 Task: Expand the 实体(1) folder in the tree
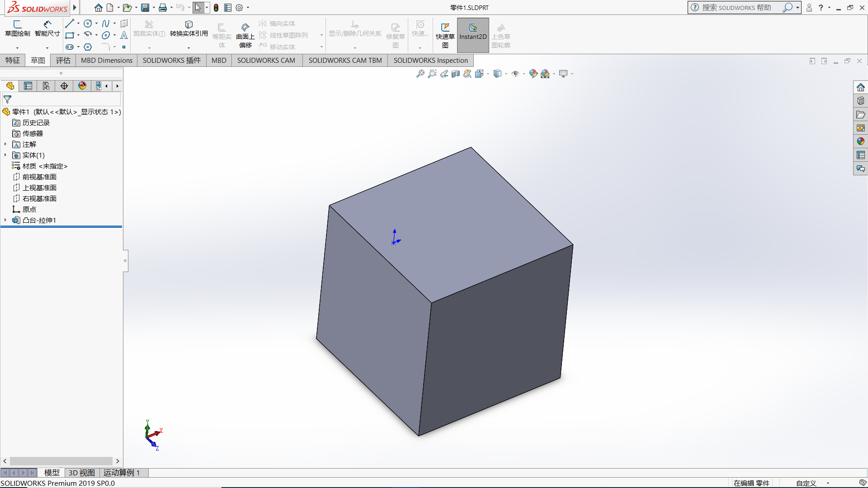pos(5,155)
